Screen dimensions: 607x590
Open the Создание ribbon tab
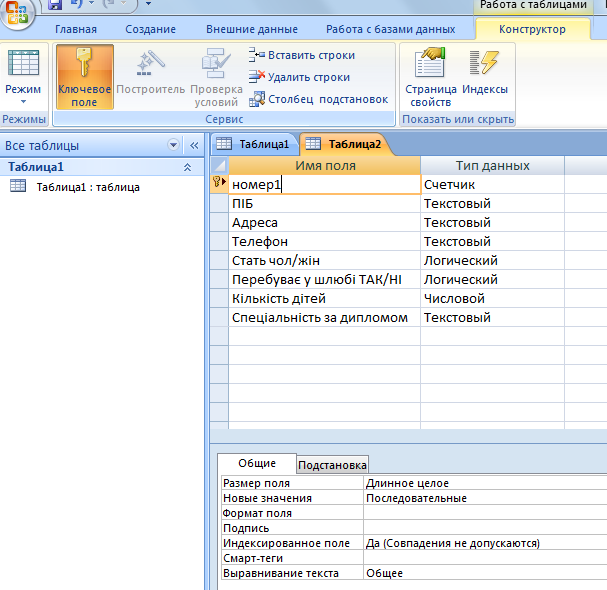(151, 29)
